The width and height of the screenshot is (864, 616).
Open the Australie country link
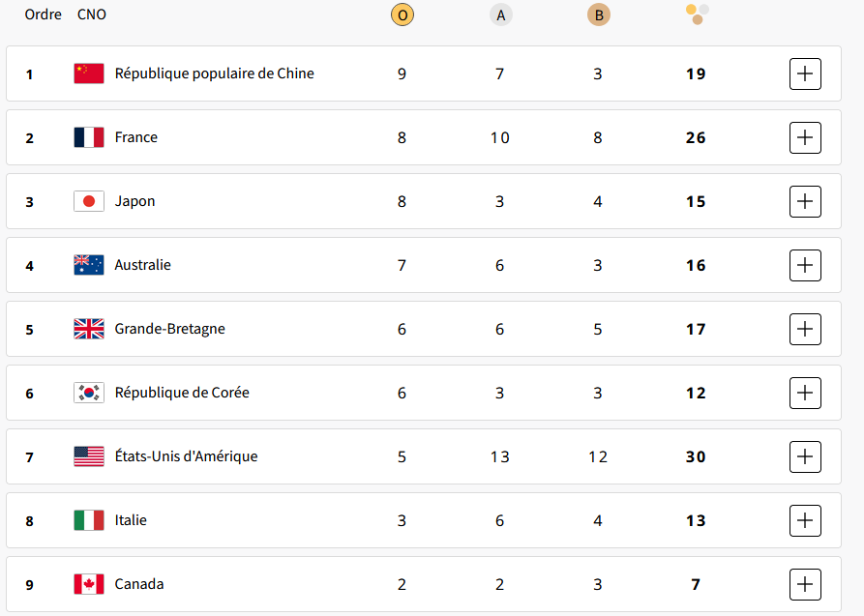click(x=142, y=265)
